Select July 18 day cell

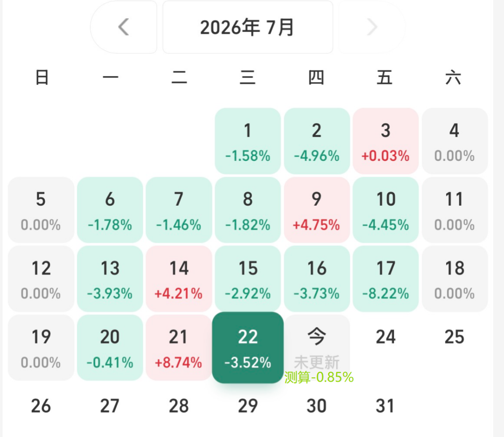455,279
